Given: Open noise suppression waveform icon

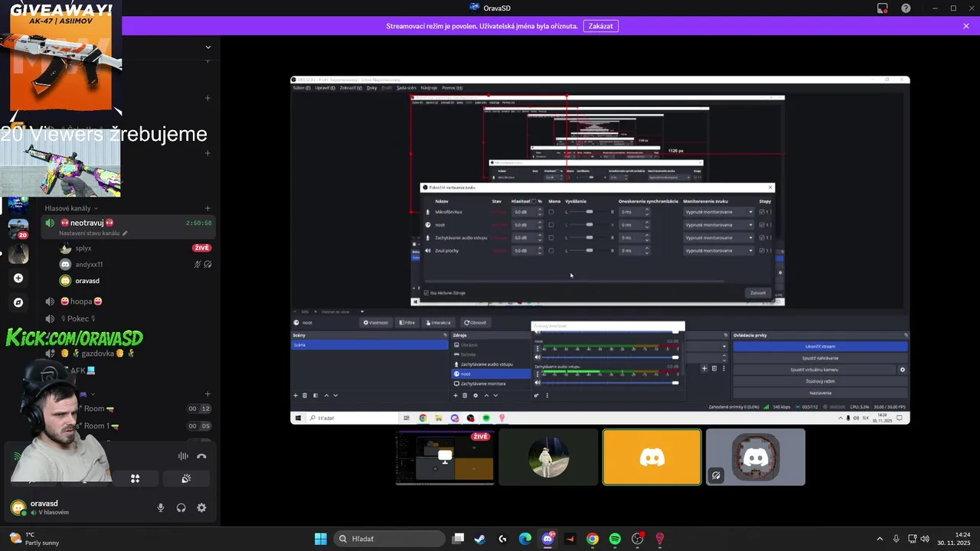Looking at the screenshot, I should pos(183,456).
